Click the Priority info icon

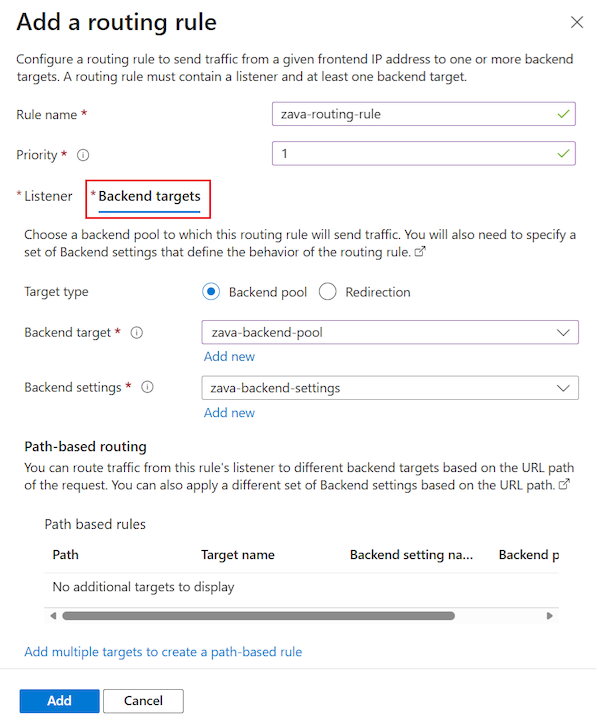[x=83, y=155]
